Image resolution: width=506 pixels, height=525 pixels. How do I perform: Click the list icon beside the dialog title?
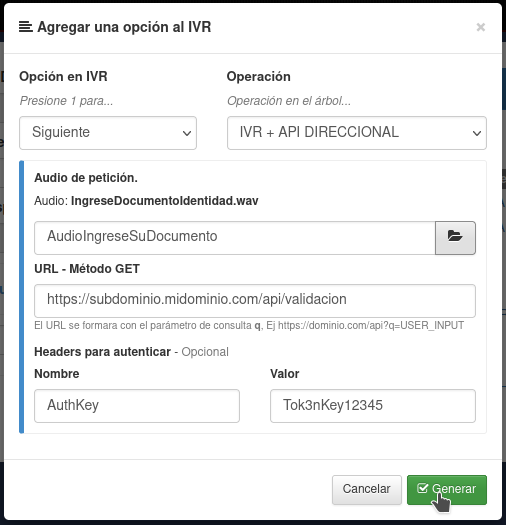tap(26, 27)
